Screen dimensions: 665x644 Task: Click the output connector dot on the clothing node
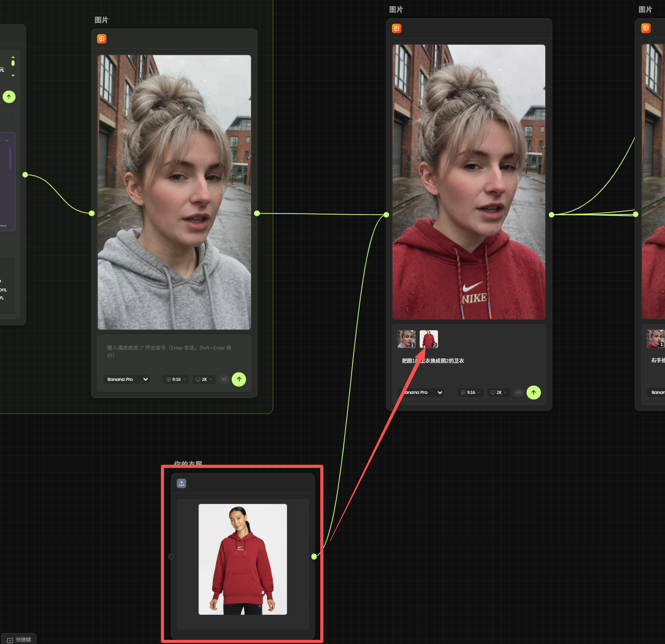[x=314, y=556]
